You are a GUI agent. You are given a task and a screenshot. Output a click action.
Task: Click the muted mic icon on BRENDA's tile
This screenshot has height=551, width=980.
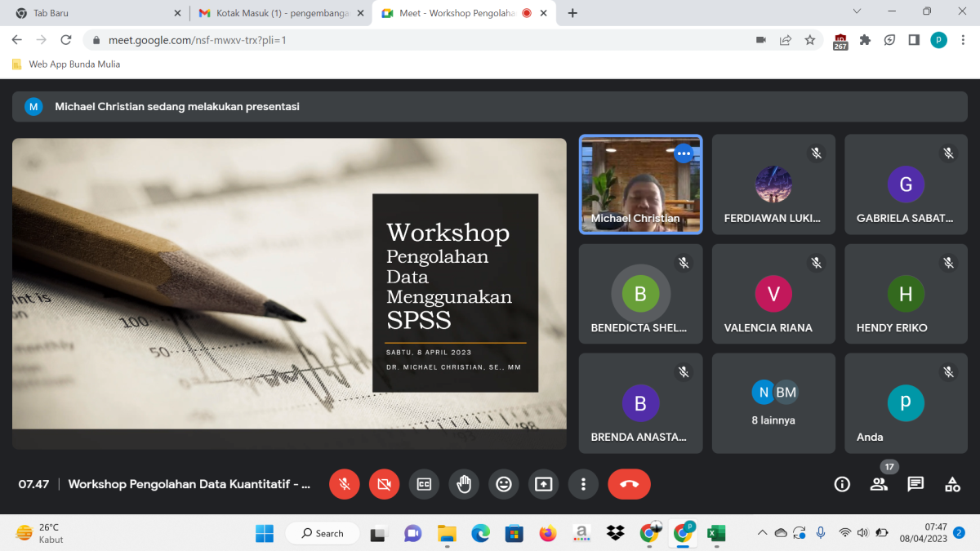coord(684,372)
